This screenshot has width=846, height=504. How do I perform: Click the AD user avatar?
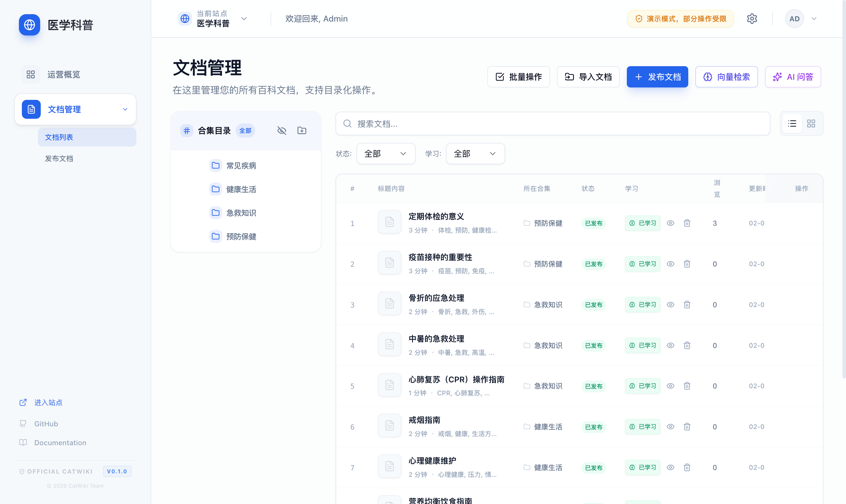(x=794, y=19)
